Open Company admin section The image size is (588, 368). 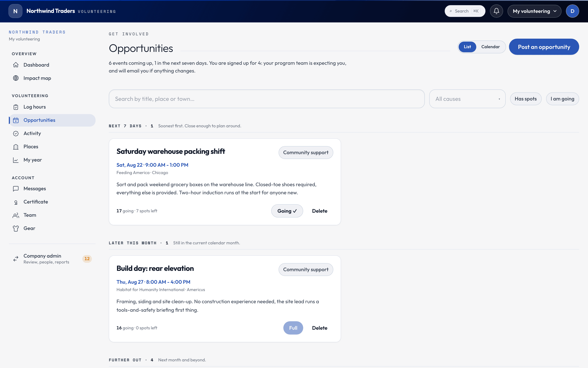click(52, 259)
